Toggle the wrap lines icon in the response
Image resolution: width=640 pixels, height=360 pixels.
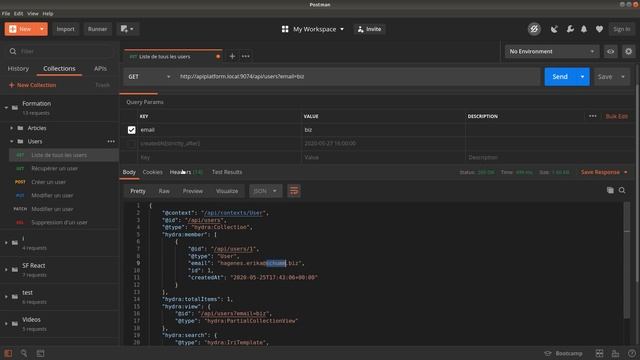pyautogui.click(x=294, y=191)
